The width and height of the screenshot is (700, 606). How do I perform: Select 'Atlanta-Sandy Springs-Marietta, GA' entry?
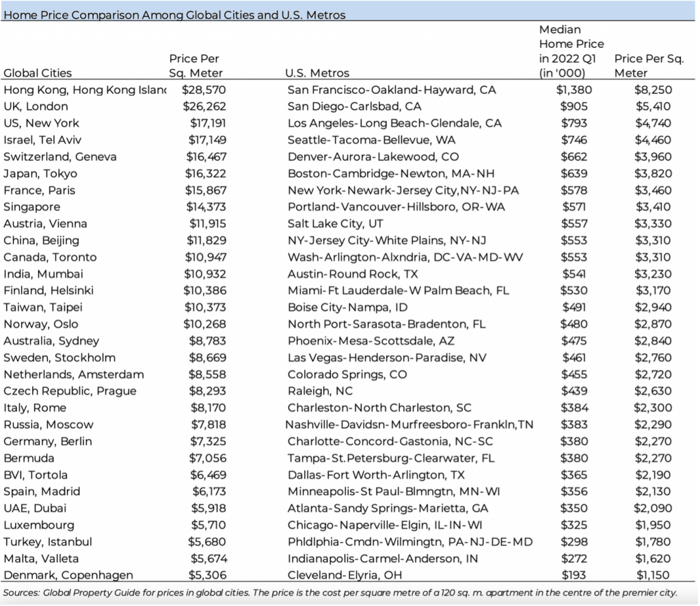388,509
